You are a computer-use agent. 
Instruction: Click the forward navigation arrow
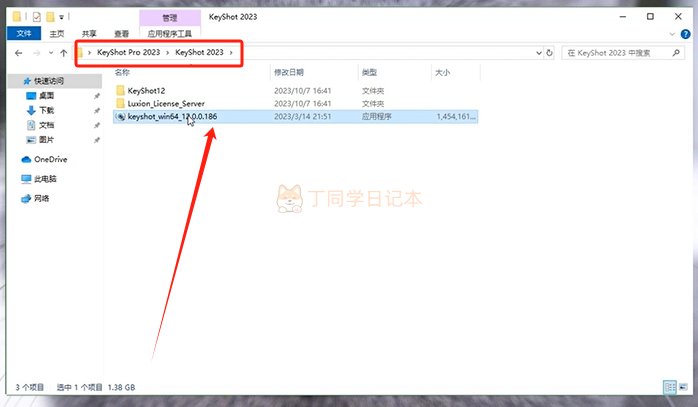(37, 53)
